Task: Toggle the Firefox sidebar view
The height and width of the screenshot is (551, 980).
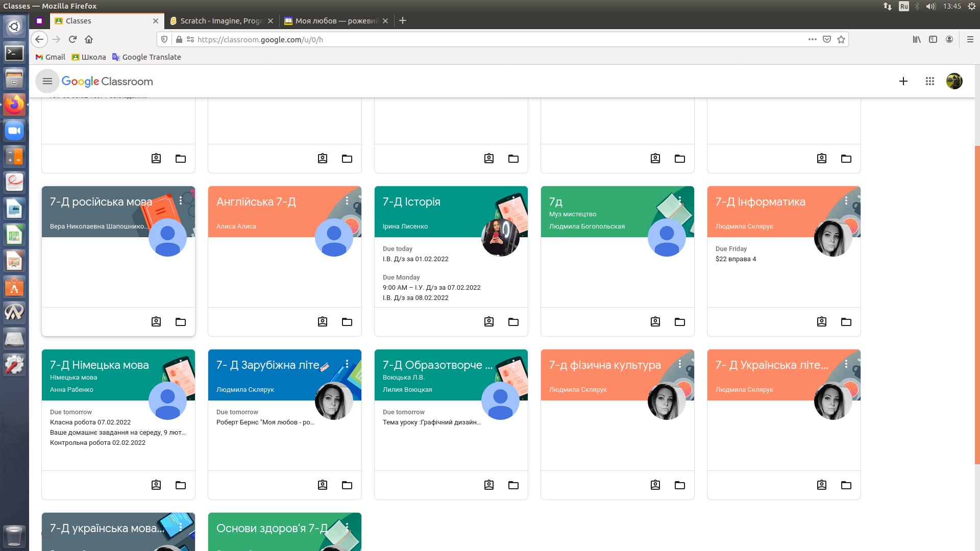Action: tap(933, 39)
